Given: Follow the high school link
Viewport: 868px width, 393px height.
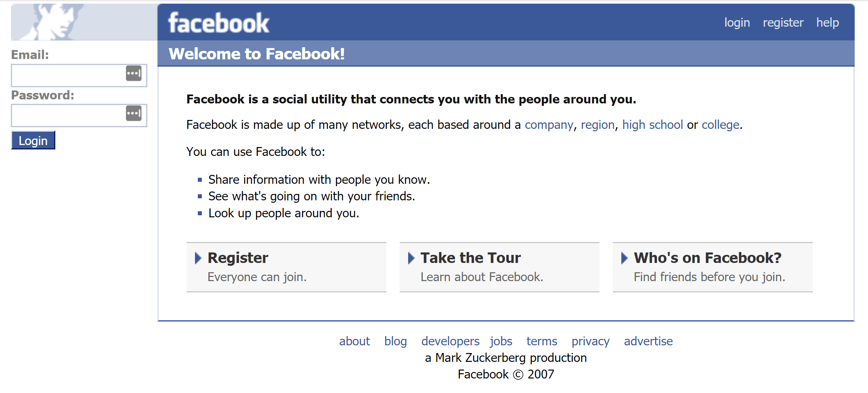Looking at the screenshot, I should [x=652, y=125].
